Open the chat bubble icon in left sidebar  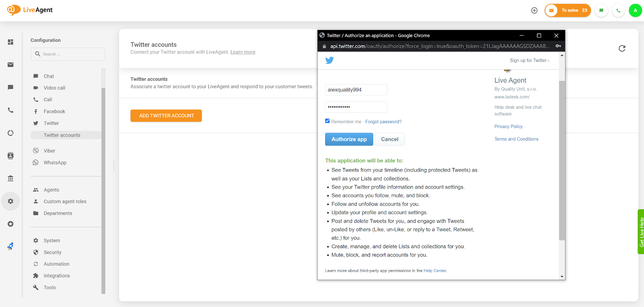point(10,87)
